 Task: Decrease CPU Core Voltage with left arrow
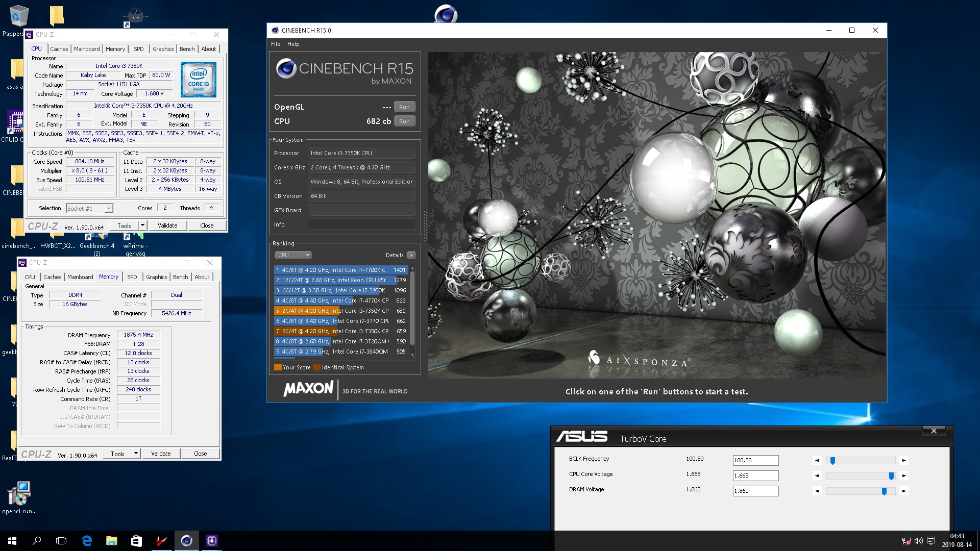[817, 475]
